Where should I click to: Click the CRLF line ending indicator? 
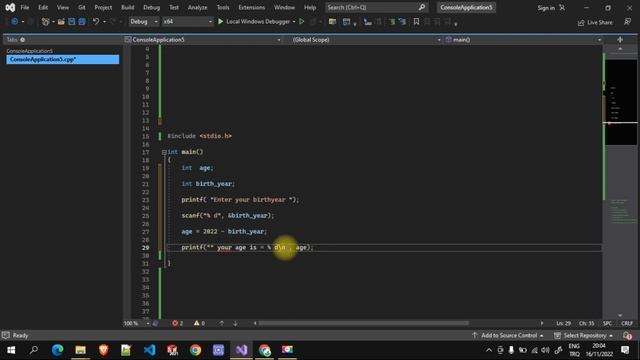click(x=627, y=323)
